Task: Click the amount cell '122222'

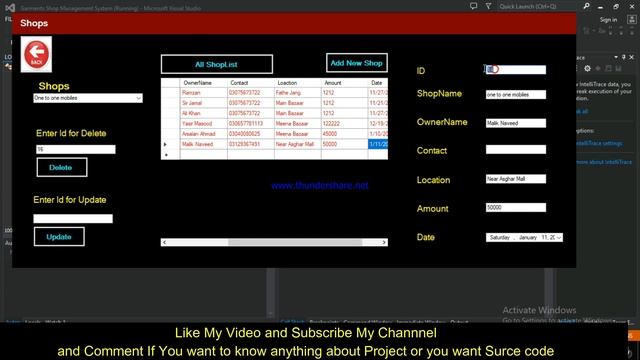Action: coord(344,123)
